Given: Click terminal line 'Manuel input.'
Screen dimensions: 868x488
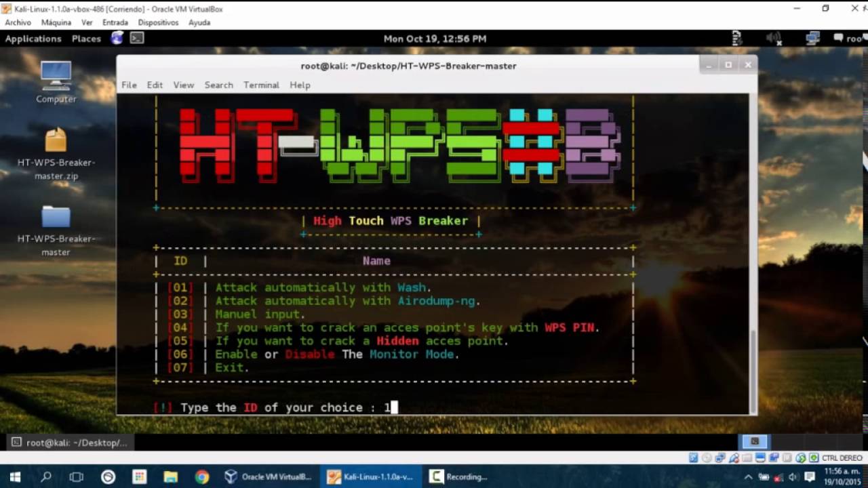Looking at the screenshot, I should (260, 314).
